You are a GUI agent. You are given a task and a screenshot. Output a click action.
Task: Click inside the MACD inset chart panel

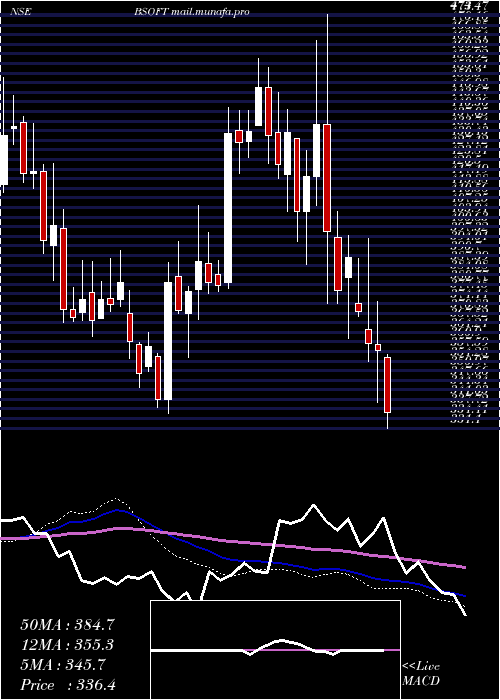point(275,650)
